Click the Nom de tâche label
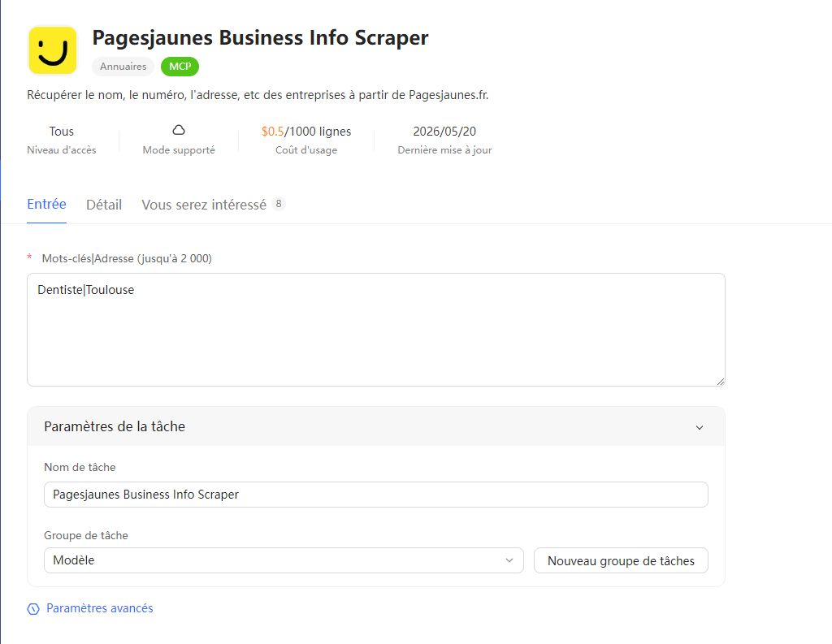 (x=80, y=467)
